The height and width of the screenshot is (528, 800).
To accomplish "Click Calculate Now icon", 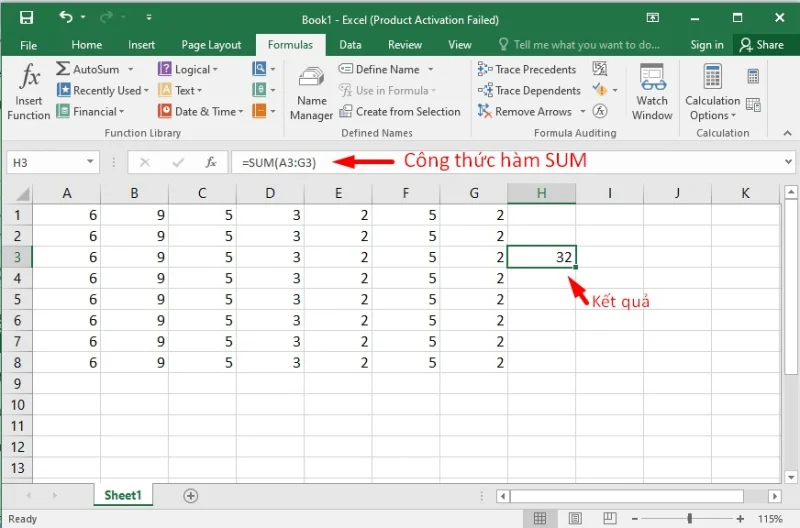I will pos(753,77).
